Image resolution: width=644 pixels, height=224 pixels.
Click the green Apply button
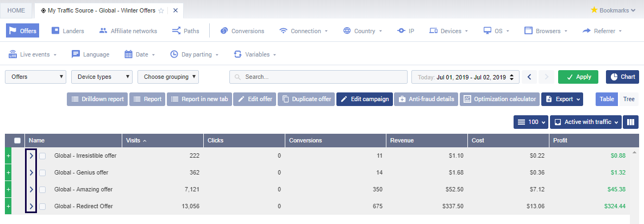578,77
